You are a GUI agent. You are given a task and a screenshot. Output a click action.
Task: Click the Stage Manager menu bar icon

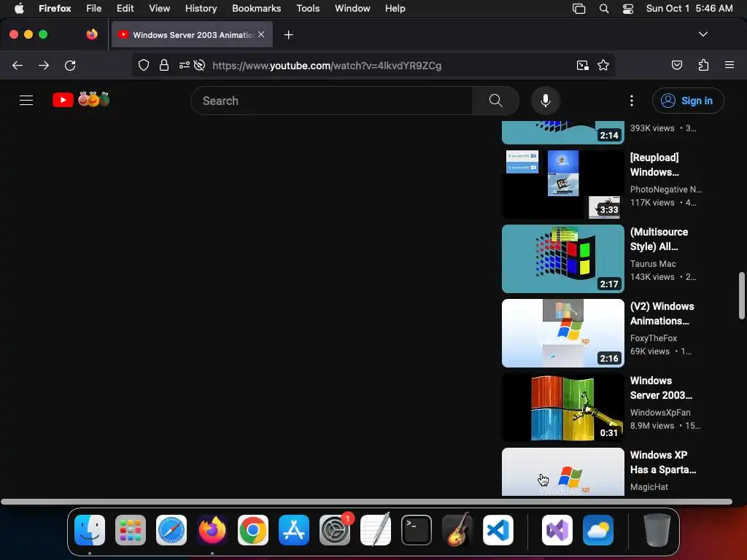tap(578, 9)
